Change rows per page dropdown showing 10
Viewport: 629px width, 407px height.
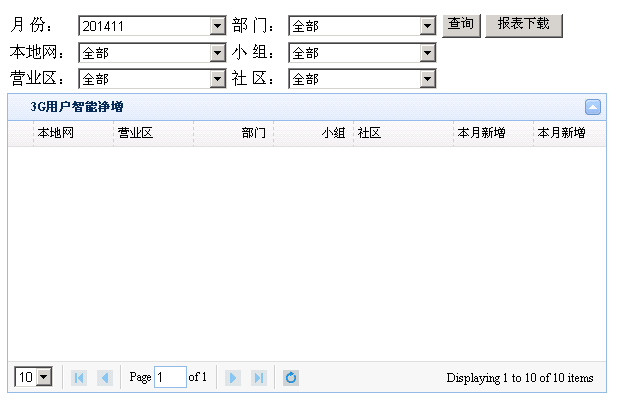[33, 377]
